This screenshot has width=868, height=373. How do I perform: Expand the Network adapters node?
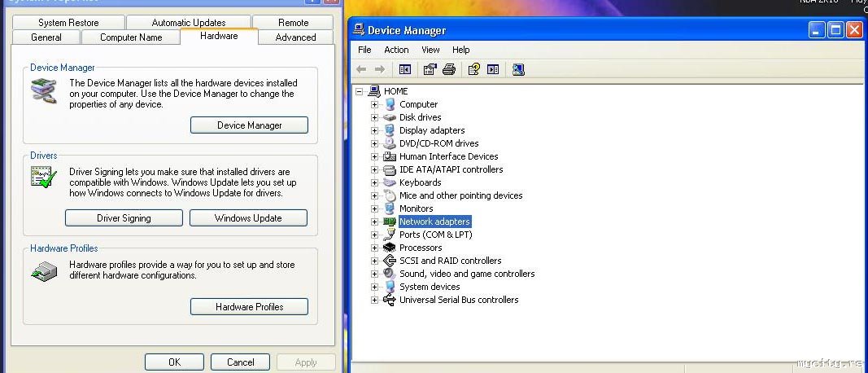(x=375, y=222)
